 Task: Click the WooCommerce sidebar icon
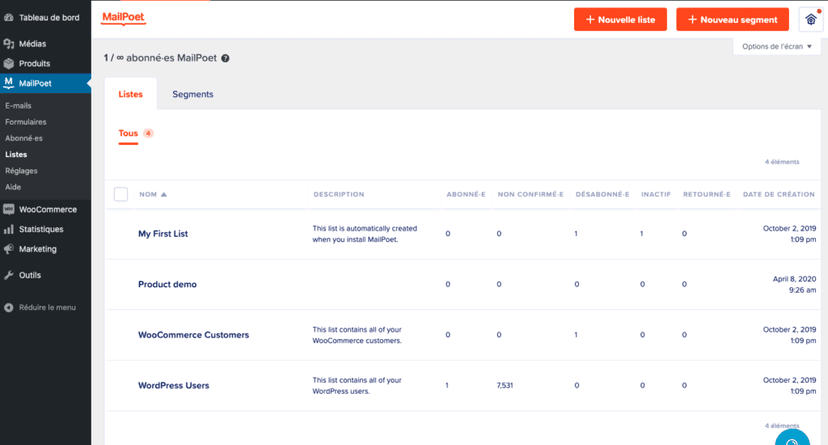coord(9,210)
